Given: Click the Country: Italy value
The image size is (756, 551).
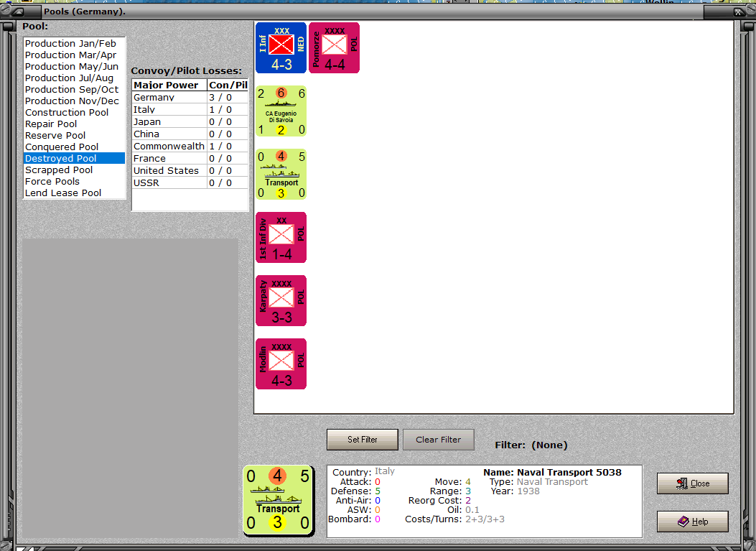Looking at the screenshot, I should [385, 471].
